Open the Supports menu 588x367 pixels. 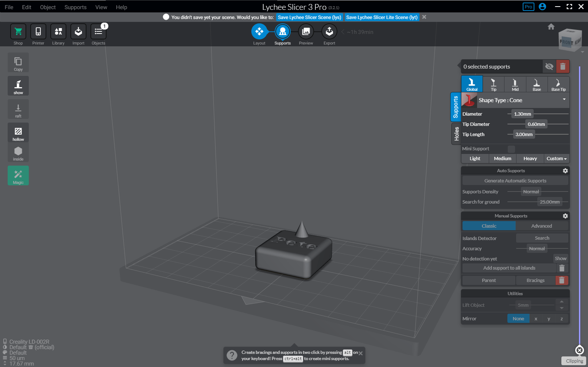pos(75,7)
